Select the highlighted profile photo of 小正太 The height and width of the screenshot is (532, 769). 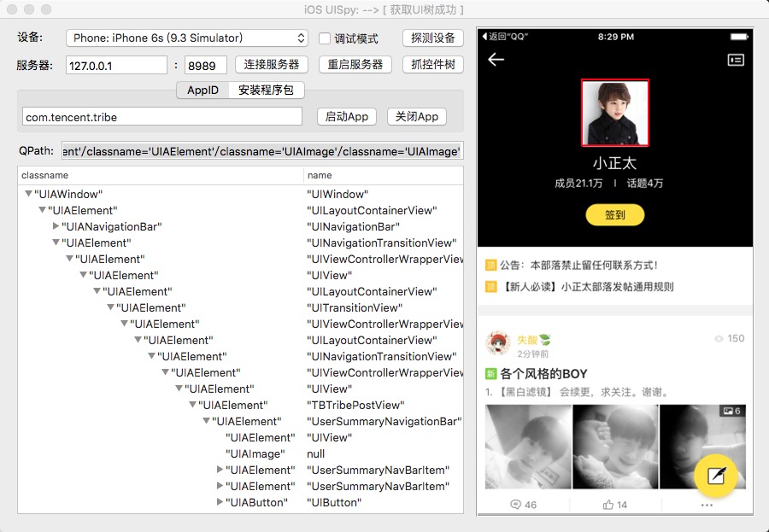pos(615,113)
